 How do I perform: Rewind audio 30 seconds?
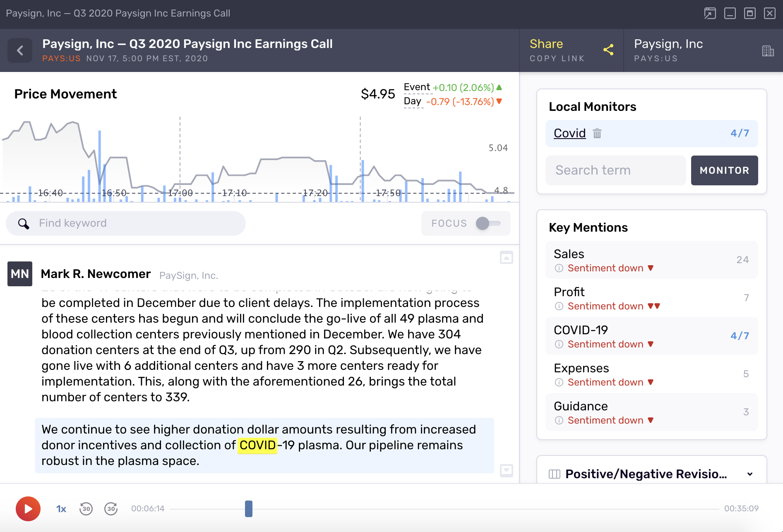[x=86, y=509]
